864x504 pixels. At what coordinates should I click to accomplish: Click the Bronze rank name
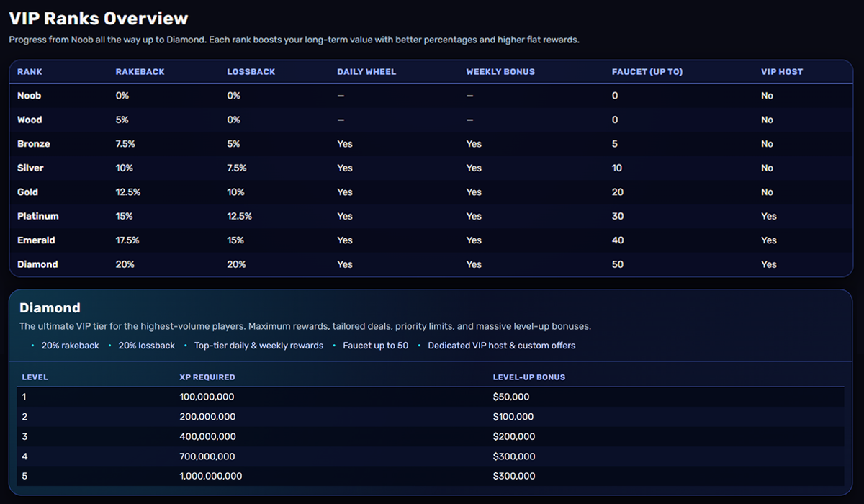pyautogui.click(x=34, y=144)
